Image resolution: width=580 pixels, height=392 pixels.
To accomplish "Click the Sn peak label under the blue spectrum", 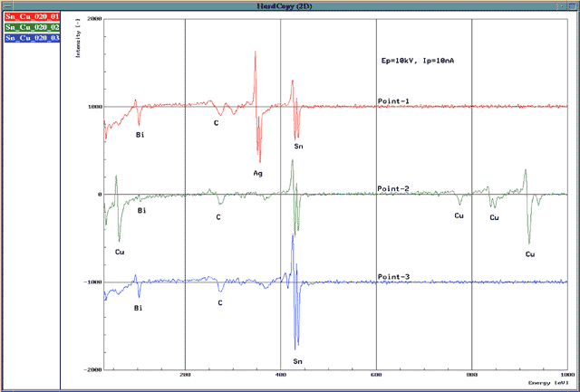I will (x=297, y=361).
